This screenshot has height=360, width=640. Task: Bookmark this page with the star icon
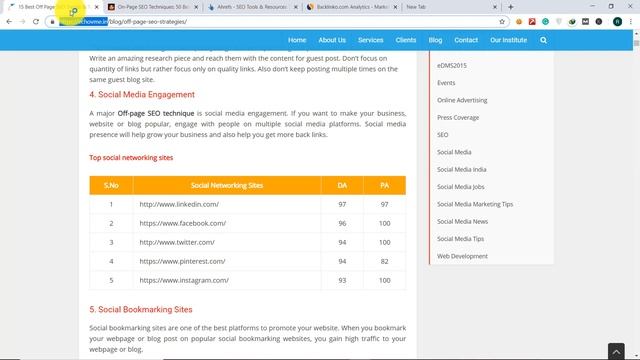(x=502, y=22)
